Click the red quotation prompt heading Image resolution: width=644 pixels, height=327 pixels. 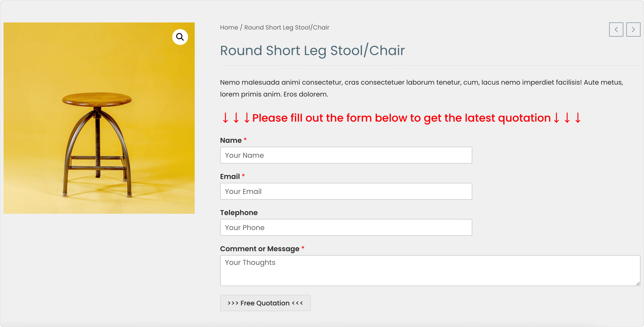tap(401, 118)
